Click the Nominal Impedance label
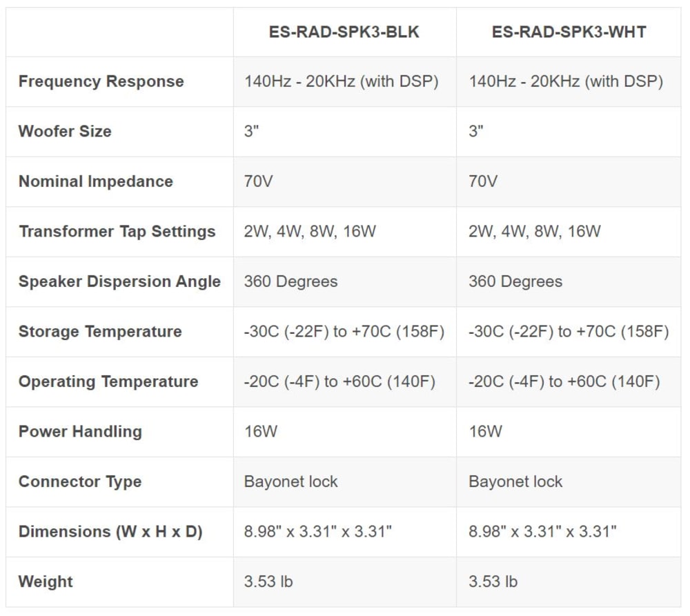 (96, 181)
